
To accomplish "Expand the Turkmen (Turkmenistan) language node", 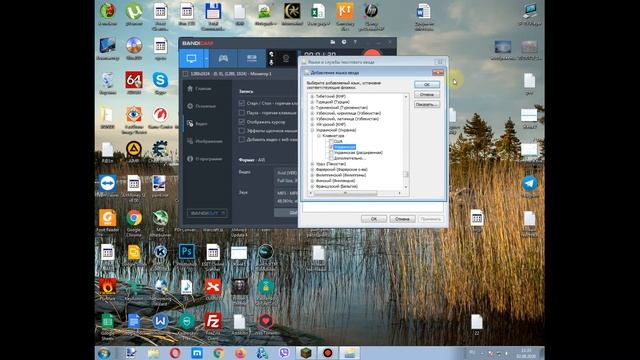I will (312, 108).
